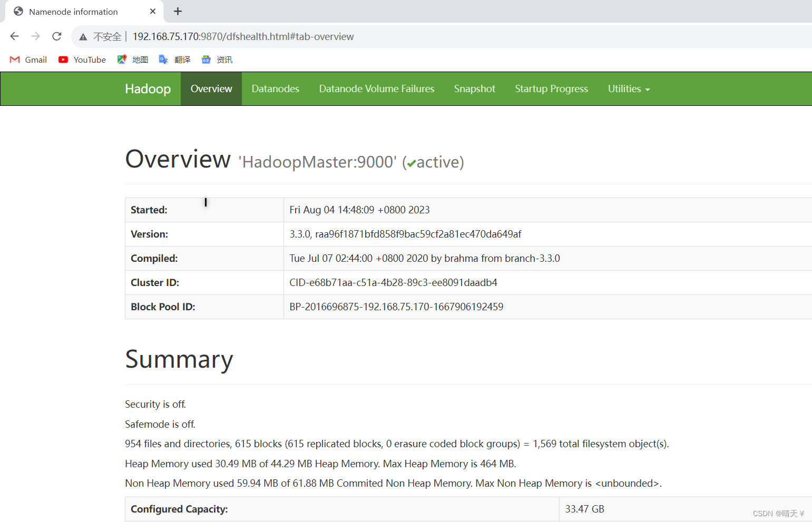Screen dimensions: 812x522
Task: Click the 'Safemode is off.' text
Action: point(160,425)
